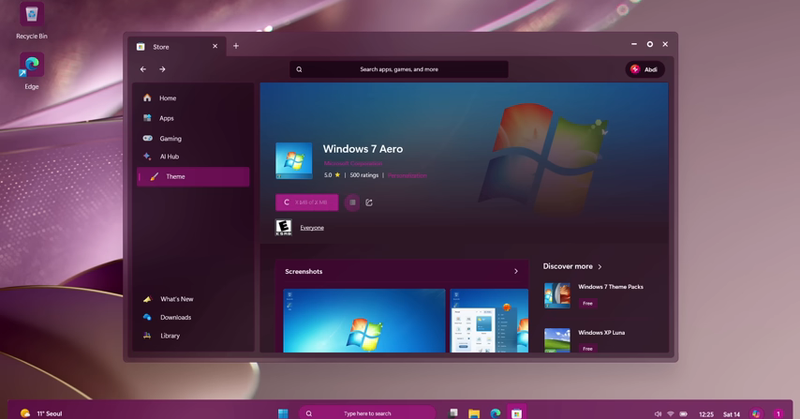Screen dimensions: 800x419
Task: Open the Apps section in the sidebar
Action: pyautogui.click(x=193, y=118)
